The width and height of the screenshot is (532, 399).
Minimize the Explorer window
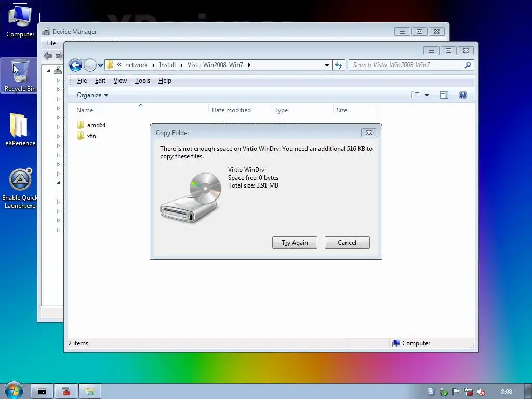pyautogui.click(x=431, y=51)
